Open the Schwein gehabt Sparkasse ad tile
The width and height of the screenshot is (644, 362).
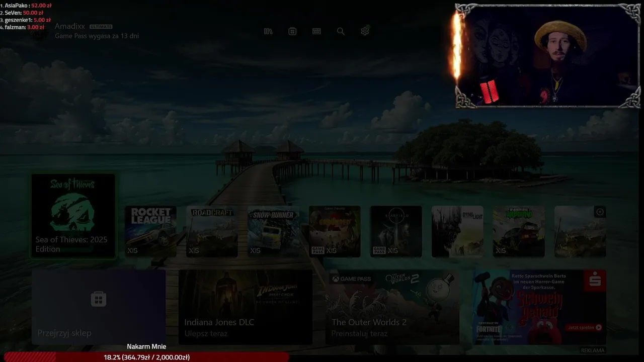[x=539, y=307]
